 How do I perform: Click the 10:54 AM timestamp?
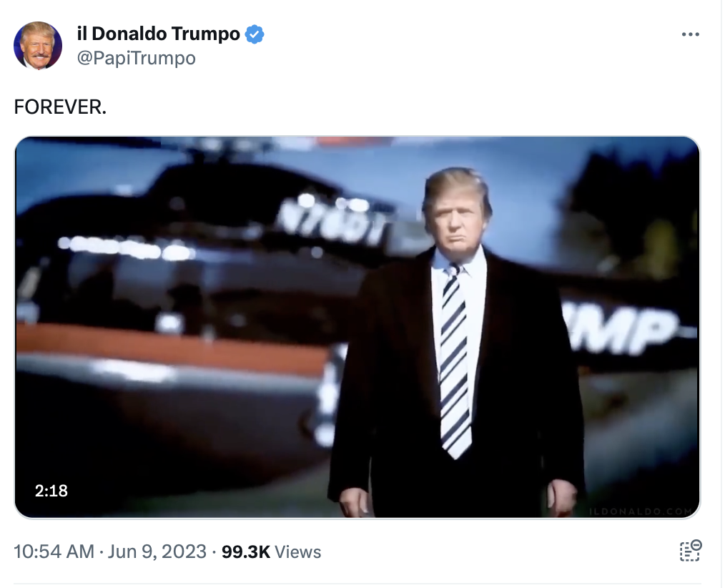point(54,552)
